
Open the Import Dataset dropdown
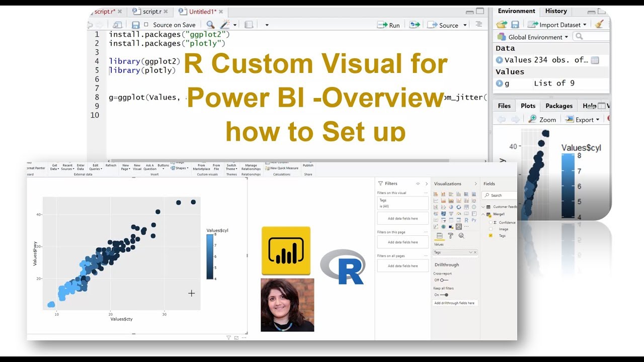[557, 25]
